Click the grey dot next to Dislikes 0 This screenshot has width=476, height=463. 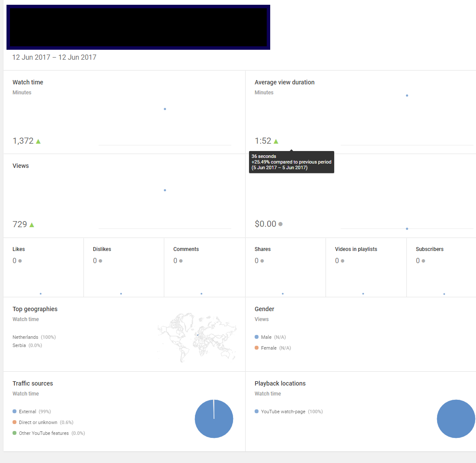[x=100, y=261]
